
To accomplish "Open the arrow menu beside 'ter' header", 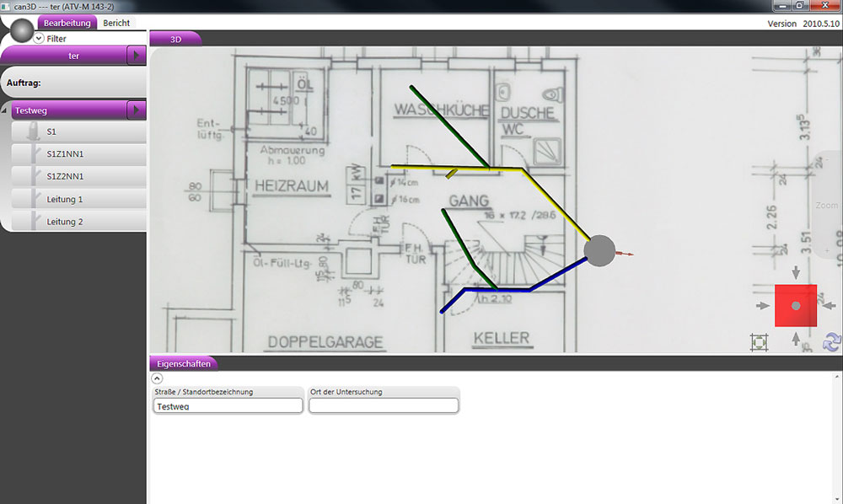I will [137, 56].
